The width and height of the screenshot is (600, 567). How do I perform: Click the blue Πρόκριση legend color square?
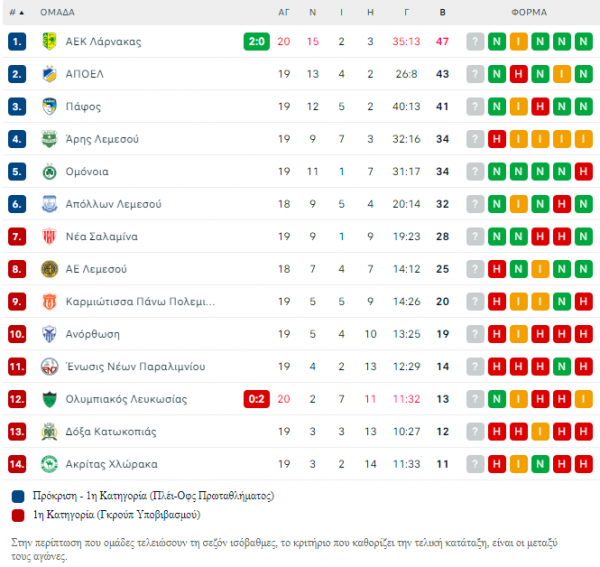pyautogui.click(x=18, y=496)
